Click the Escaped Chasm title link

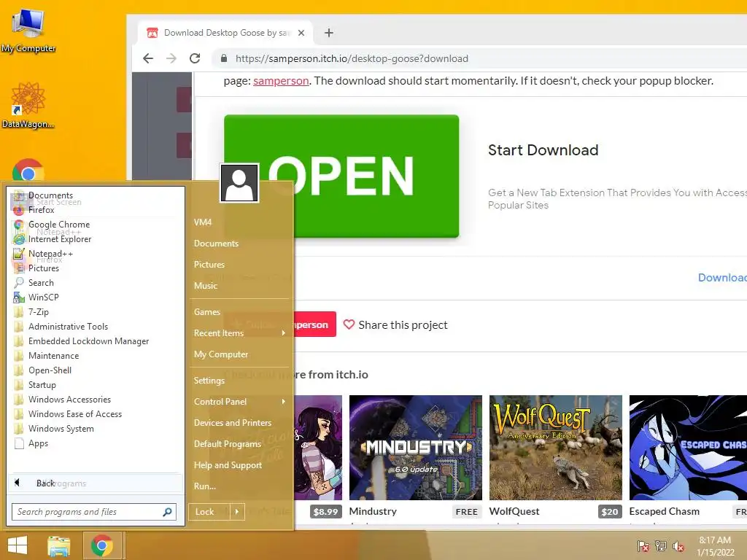click(x=664, y=511)
